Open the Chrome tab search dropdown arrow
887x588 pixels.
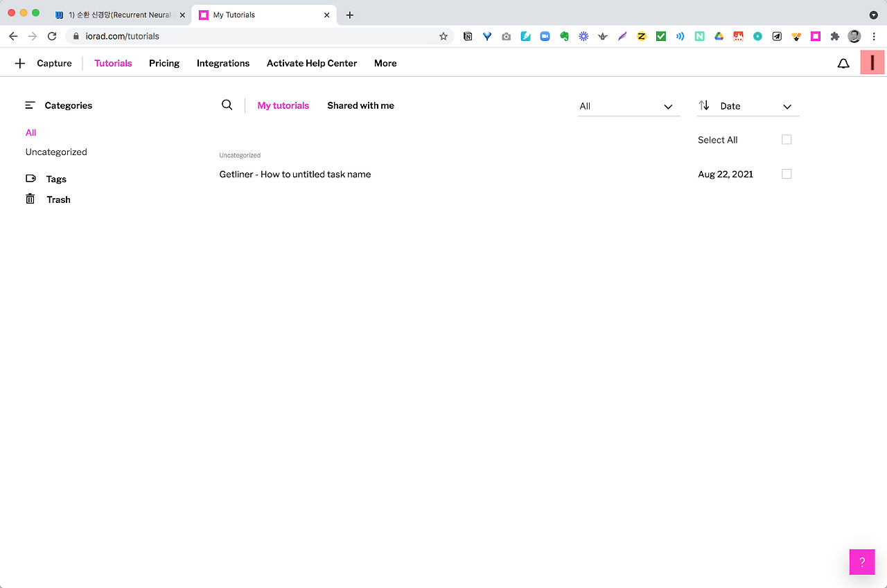[873, 15]
